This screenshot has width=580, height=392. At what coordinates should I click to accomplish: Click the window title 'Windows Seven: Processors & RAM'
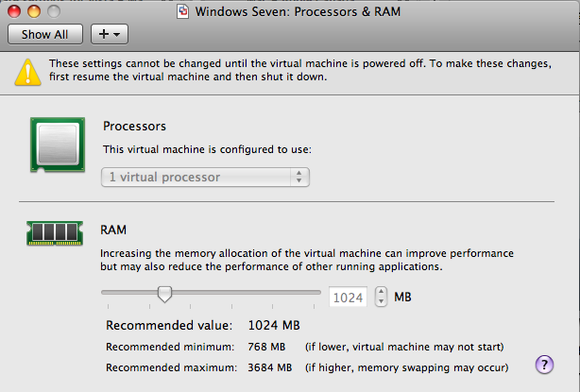(298, 11)
